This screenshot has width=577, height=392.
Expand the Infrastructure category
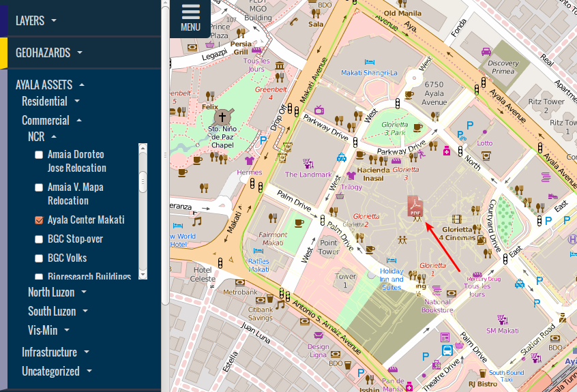pos(55,352)
